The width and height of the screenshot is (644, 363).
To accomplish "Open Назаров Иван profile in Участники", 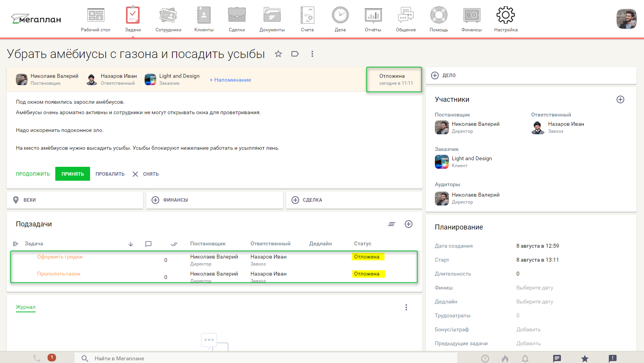I will (566, 124).
